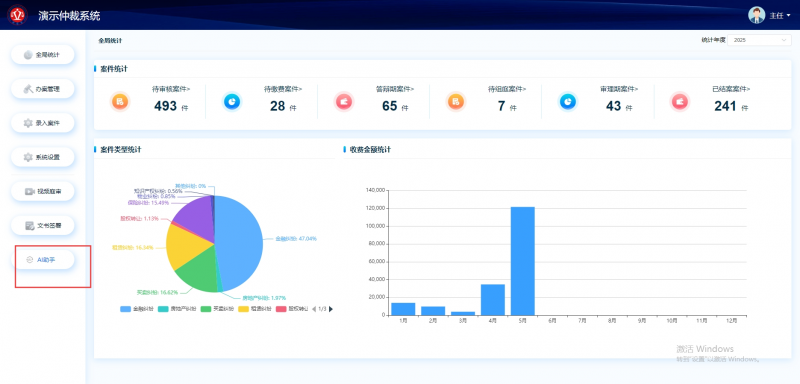
Task: Toggle 买卖纠纷 green legend swatch
Action: [206, 309]
